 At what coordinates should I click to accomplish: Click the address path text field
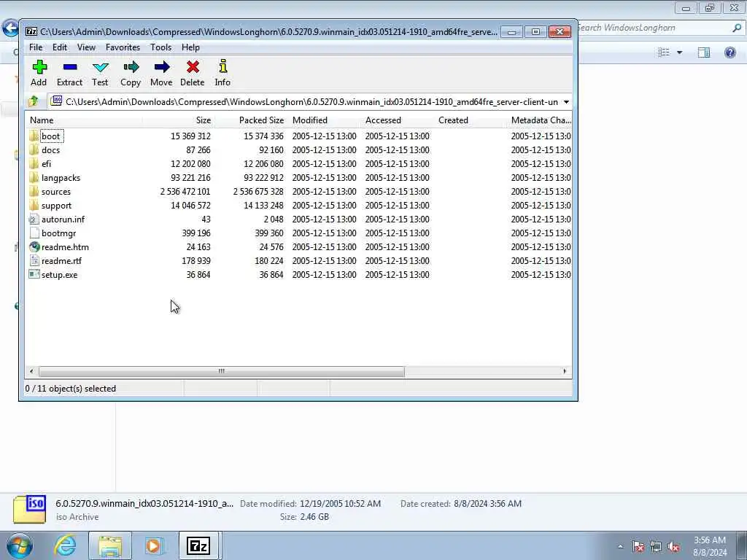311,102
